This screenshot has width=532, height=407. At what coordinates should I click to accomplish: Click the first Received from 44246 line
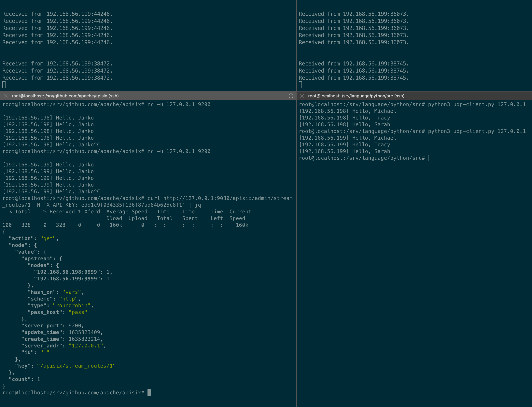57,14
